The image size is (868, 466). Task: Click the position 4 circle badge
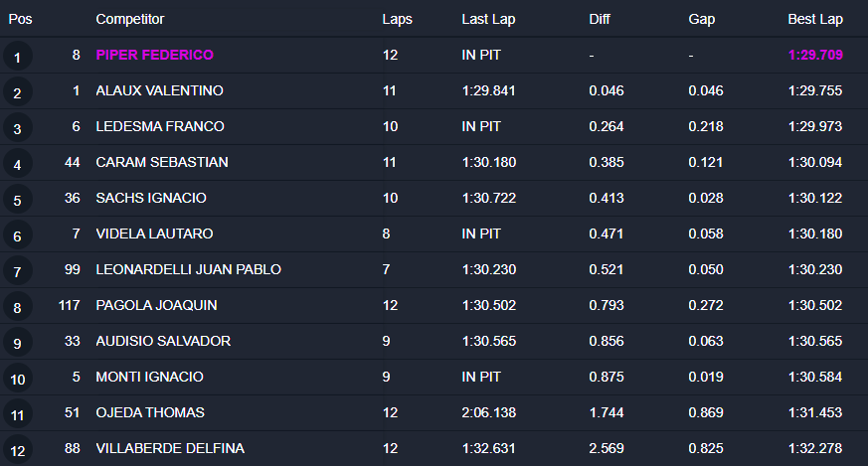pyautogui.click(x=18, y=164)
